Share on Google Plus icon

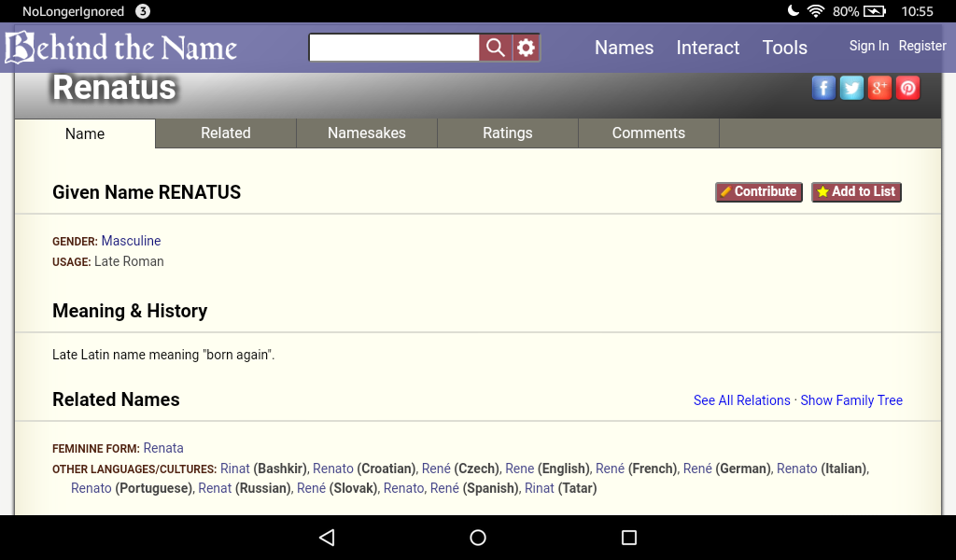[879, 88]
